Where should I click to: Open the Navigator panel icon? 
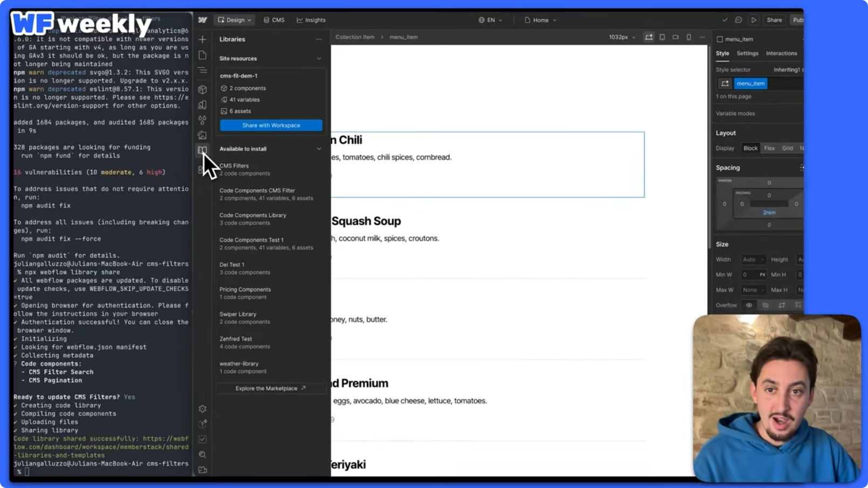coord(203,71)
